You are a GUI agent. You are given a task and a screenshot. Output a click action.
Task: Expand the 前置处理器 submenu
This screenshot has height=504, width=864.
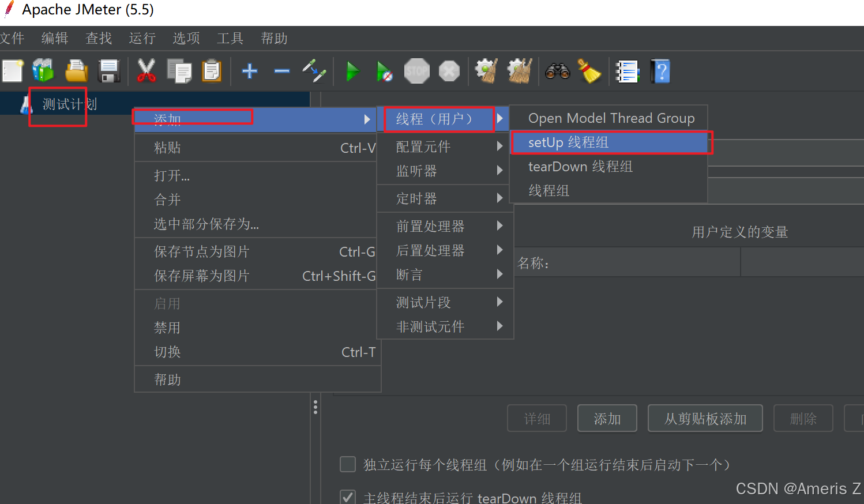click(445, 226)
